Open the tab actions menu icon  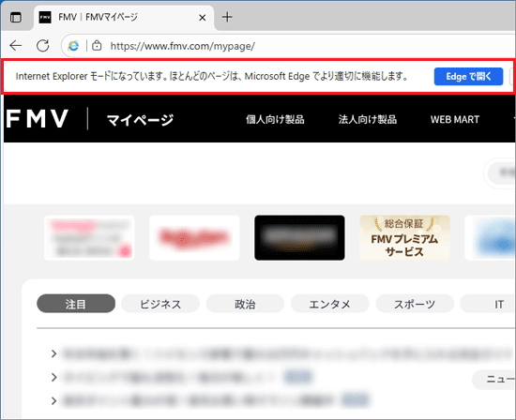point(16,17)
